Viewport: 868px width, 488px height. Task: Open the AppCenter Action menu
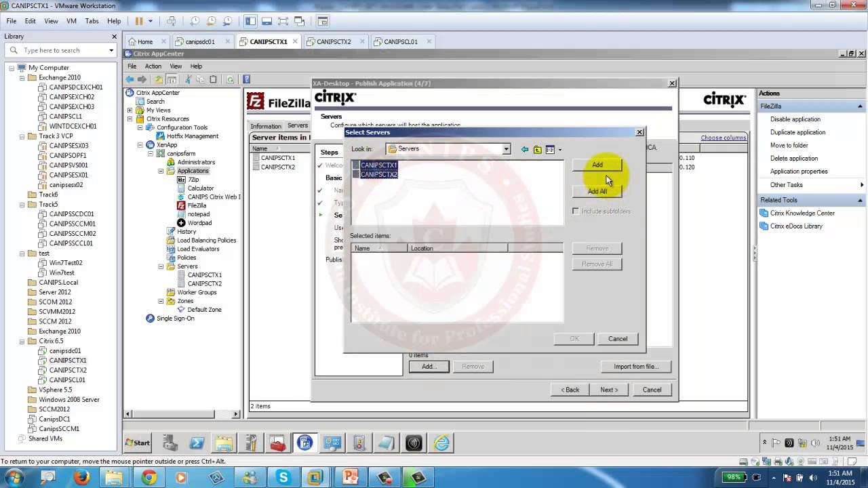[153, 66]
